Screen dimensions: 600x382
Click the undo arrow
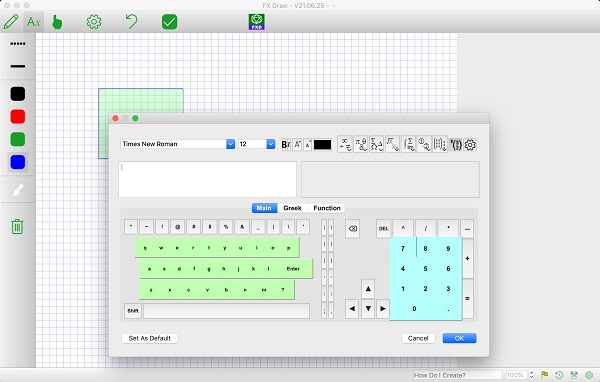131,21
